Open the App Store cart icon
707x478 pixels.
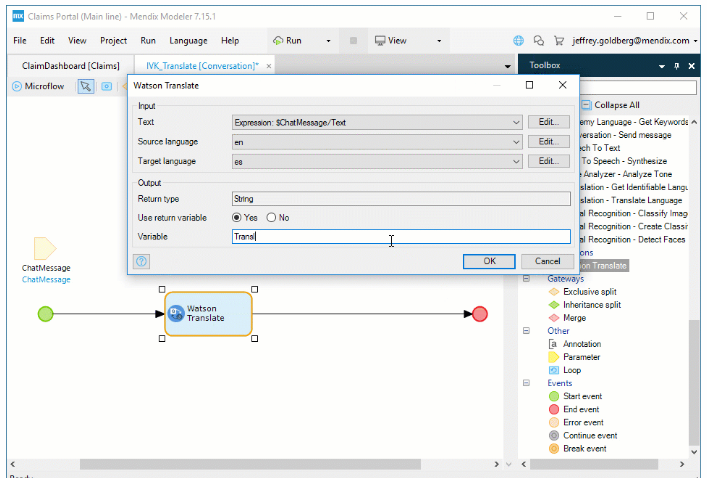pos(559,41)
